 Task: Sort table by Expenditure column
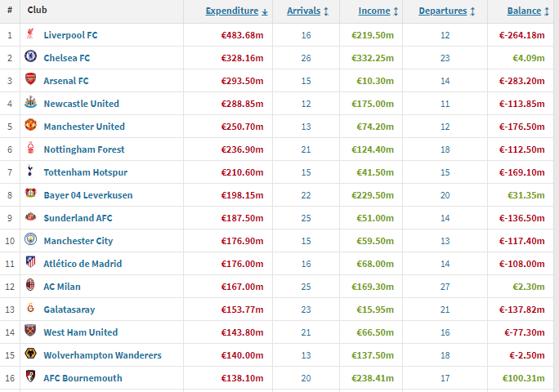coord(236,11)
